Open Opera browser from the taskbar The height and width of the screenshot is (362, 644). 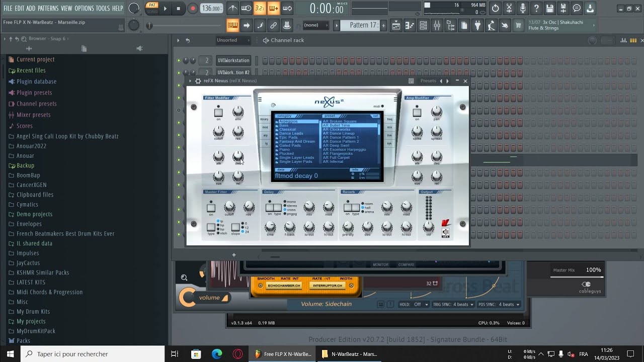click(x=237, y=354)
